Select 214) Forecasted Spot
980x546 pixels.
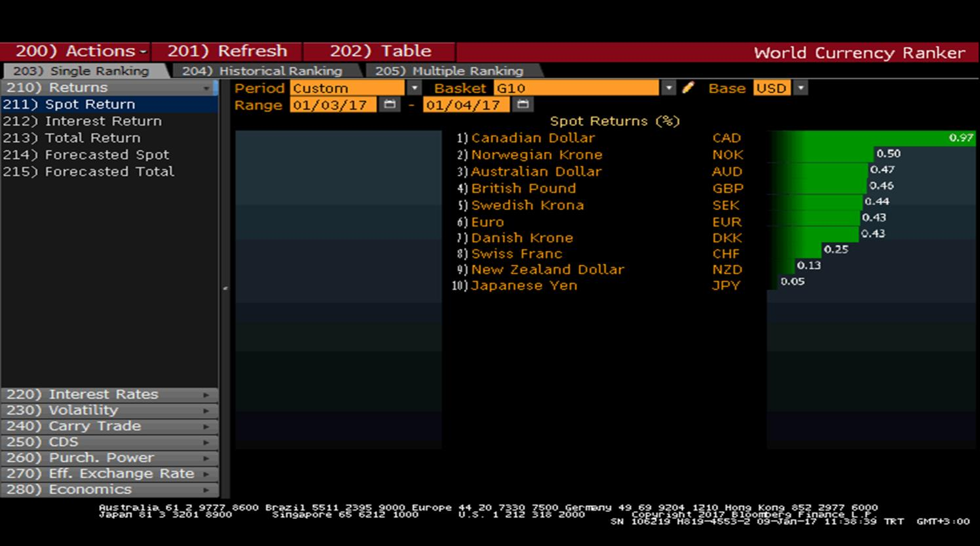(x=109, y=155)
